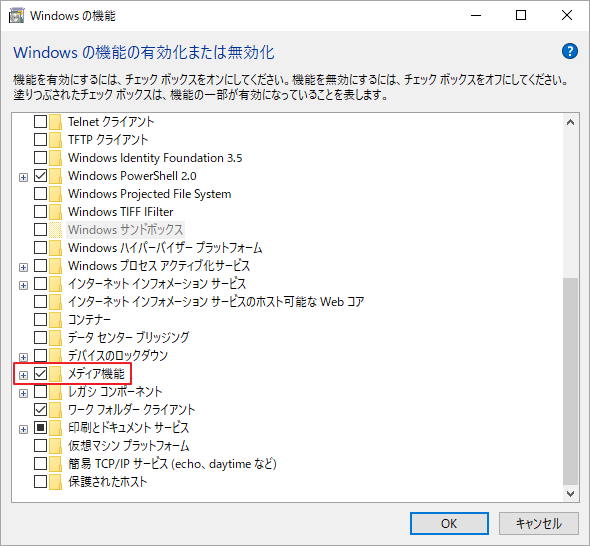Select Windows TIFF IFilter item text
Viewport: 590px width, 546px height.
[120, 212]
